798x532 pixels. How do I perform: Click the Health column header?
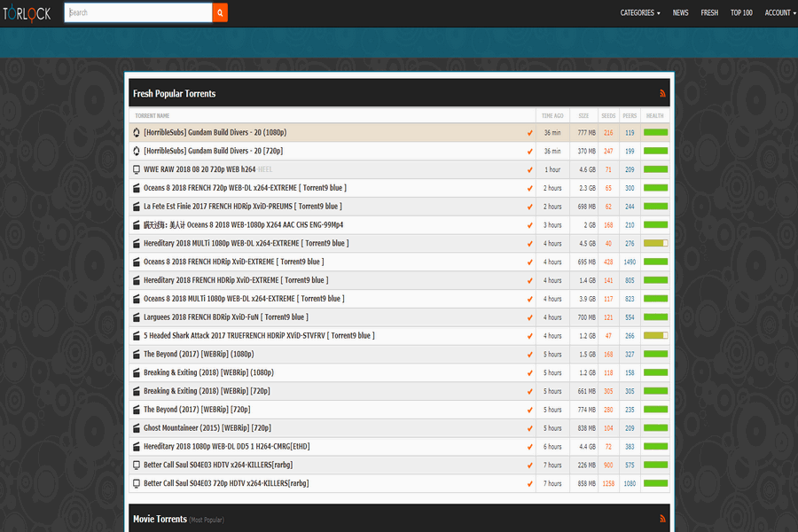click(654, 115)
